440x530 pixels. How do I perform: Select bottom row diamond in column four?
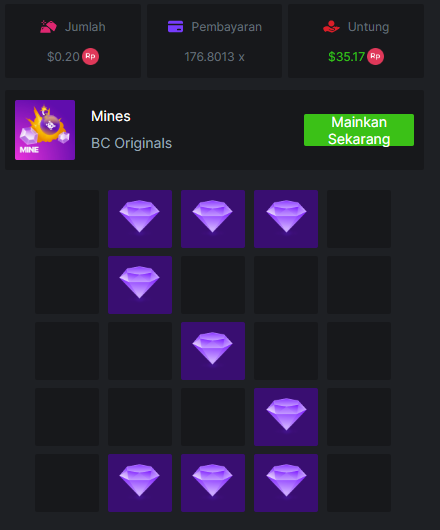click(286, 483)
